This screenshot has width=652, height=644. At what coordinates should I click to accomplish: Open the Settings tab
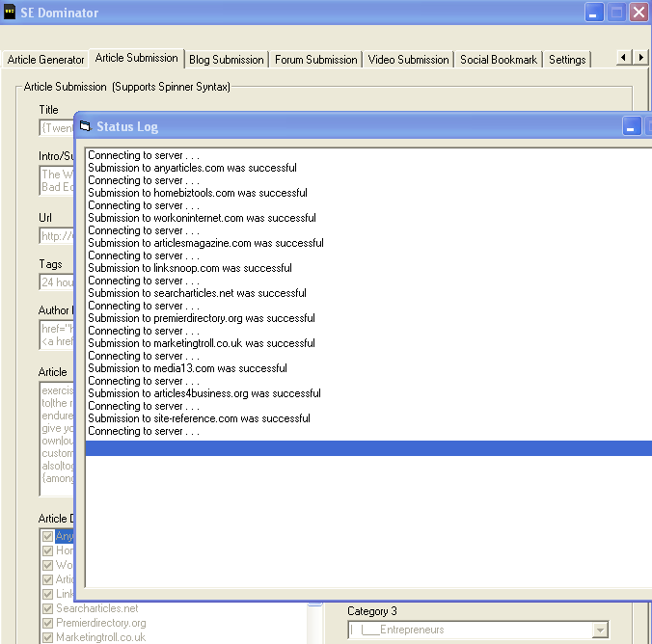tap(567, 60)
